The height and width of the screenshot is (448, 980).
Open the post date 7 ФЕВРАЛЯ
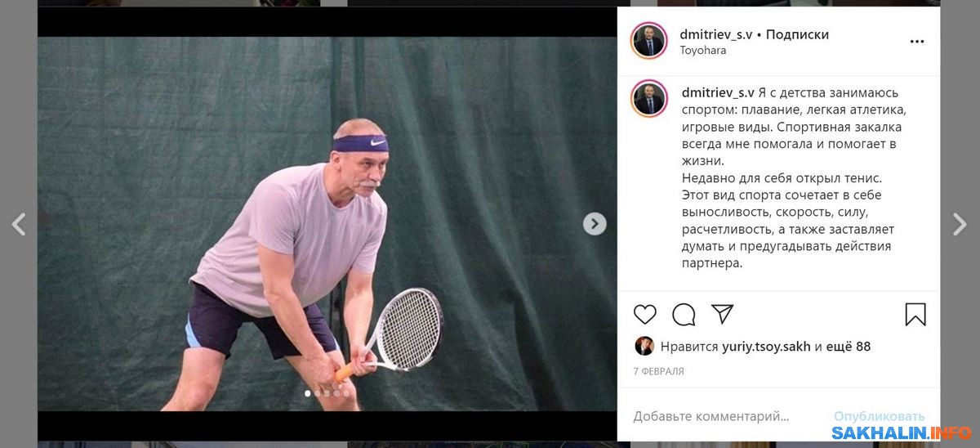click(x=658, y=371)
